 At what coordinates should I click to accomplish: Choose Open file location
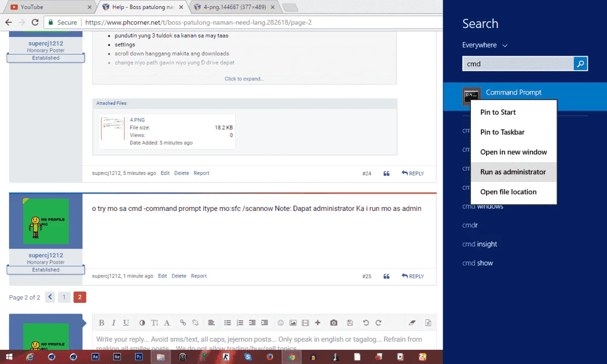coord(513,192)
